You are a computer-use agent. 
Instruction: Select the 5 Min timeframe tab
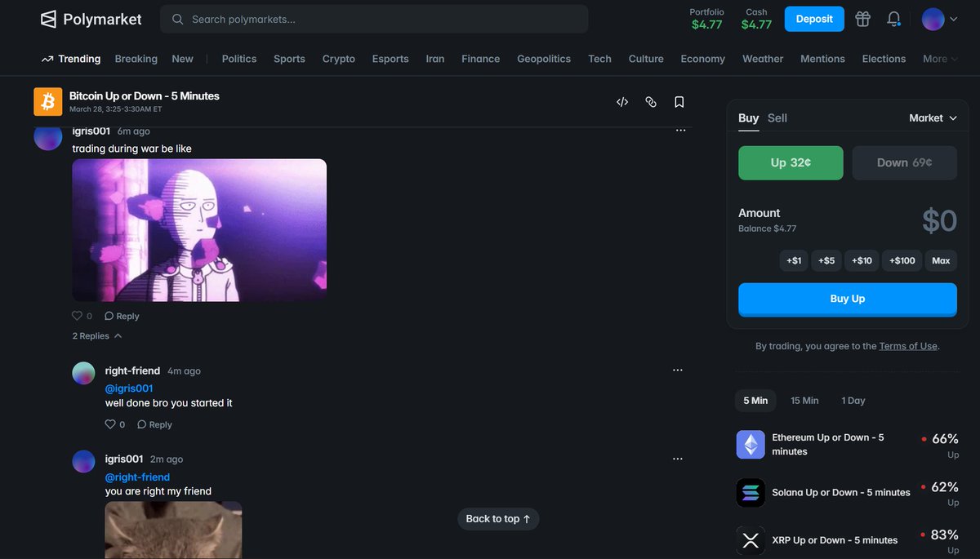[x=755, y=401]
